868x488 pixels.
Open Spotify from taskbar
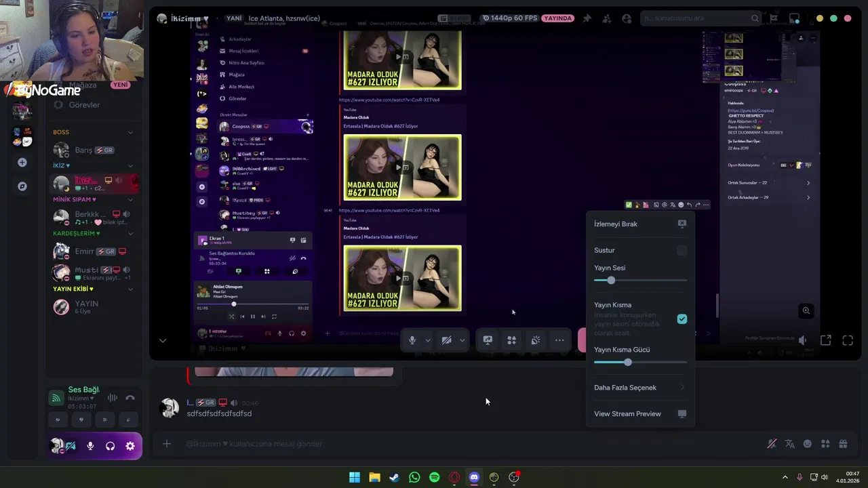pos(434,477)
